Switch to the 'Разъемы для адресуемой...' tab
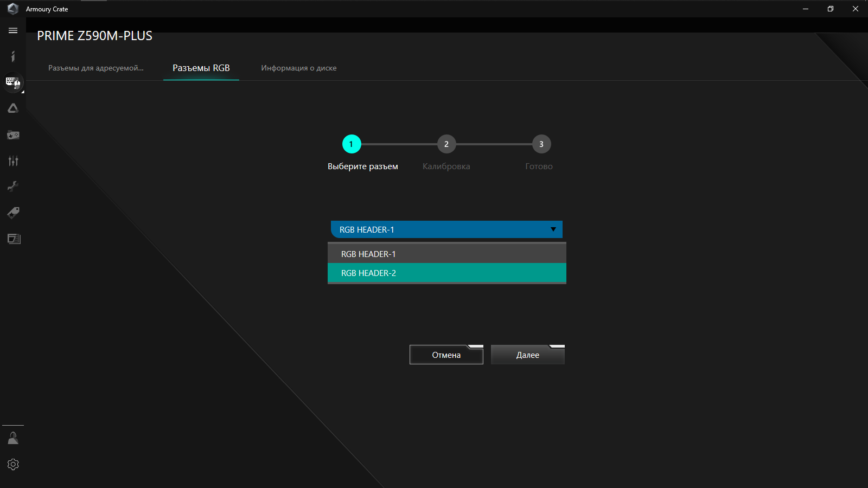 96,68
